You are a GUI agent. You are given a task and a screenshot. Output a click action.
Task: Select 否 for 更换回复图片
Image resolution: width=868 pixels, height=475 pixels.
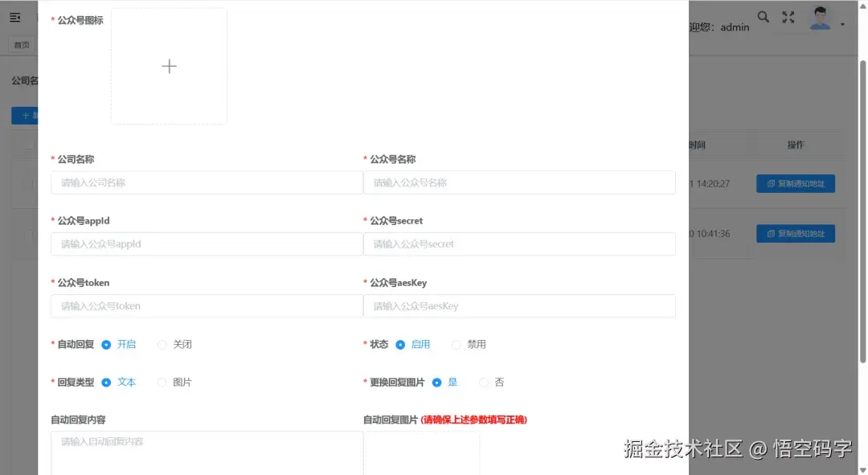485,383
